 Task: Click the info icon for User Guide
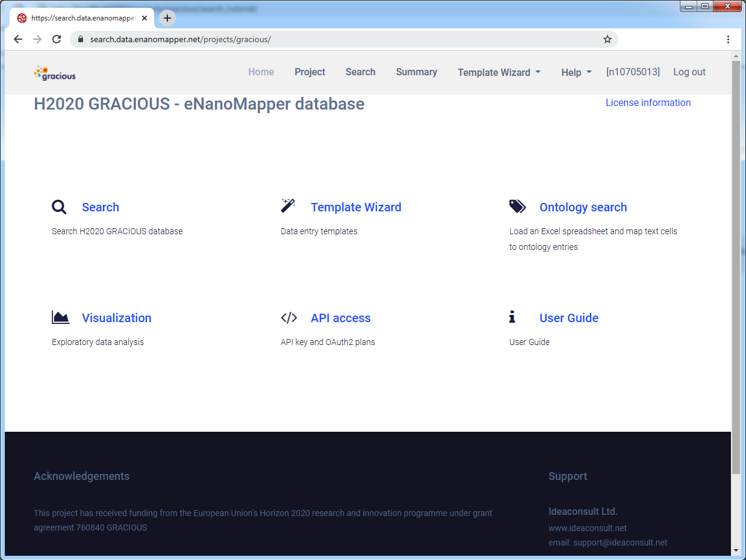(512, 317)
